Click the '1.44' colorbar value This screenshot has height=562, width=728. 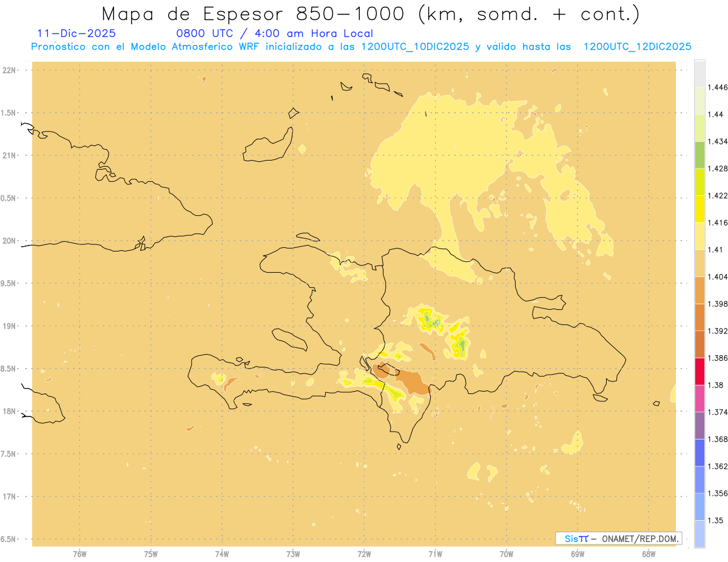[715, 115]
